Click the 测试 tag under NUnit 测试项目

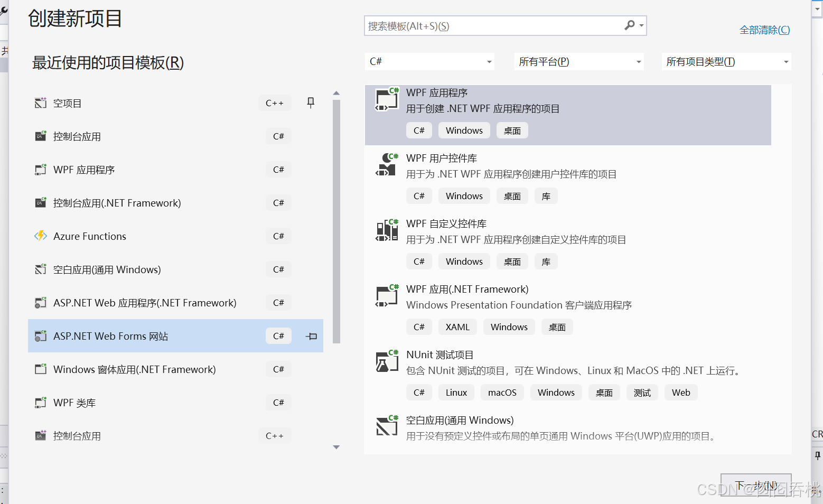click(642, 393)
